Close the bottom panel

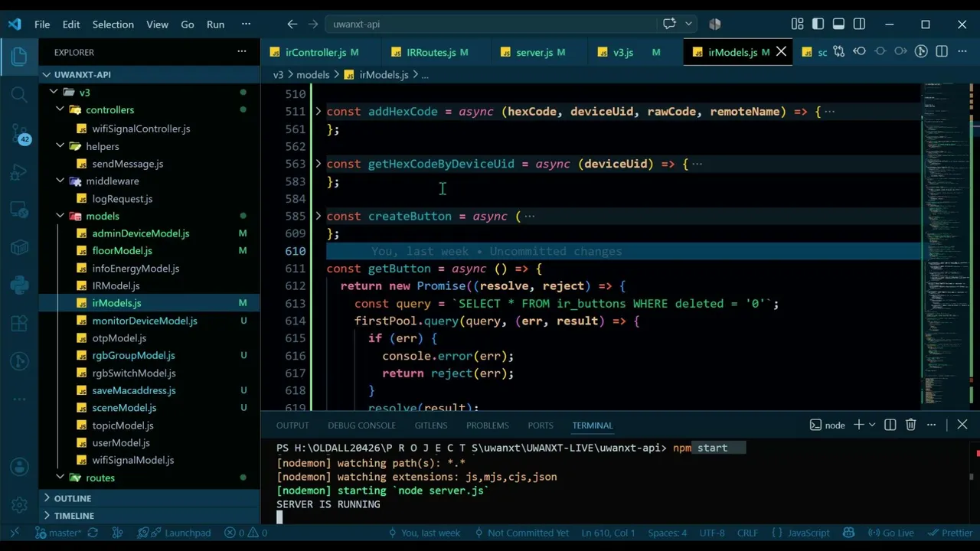[962, 425]
